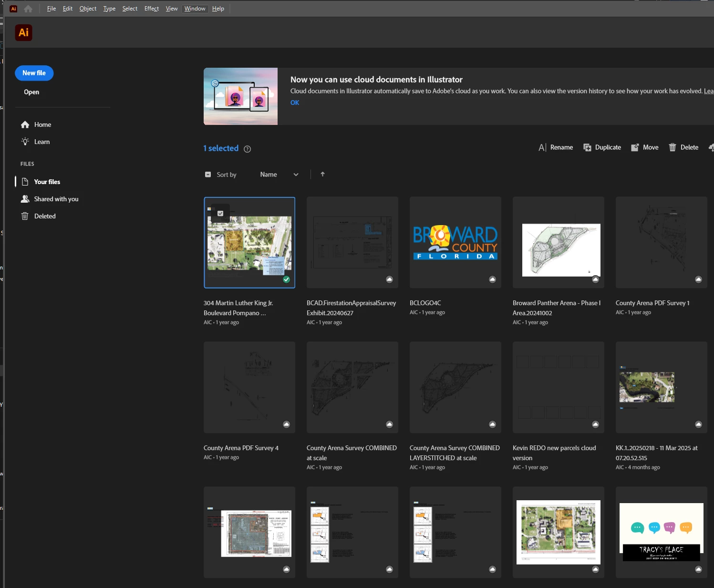714x588 pixels.
Task: Open Shared with you section
Action: click(50, 199)
